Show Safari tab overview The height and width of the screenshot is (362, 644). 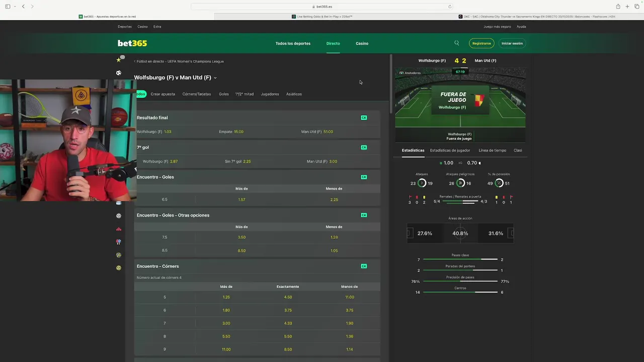click(x=636, y=7)
